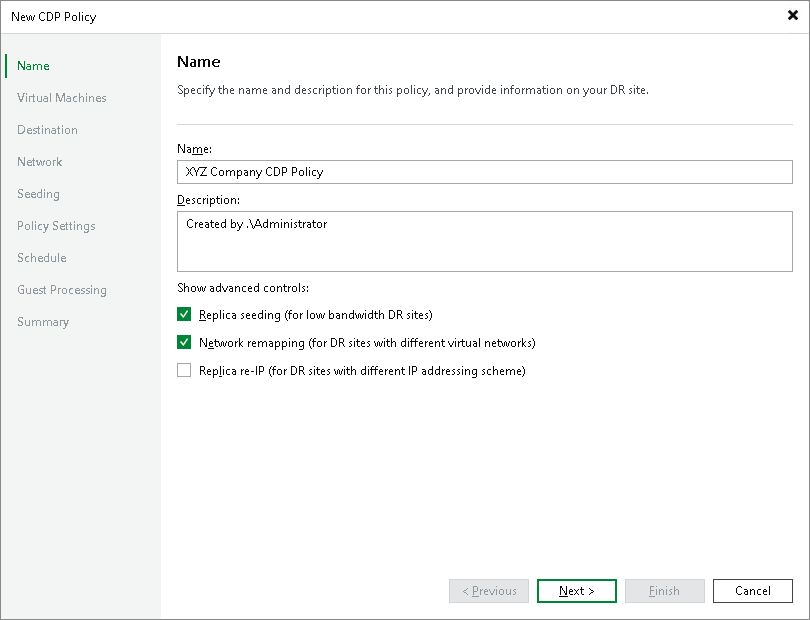Click inside the policy Name field
This screenshot has height=620, width=810.
(x=485, y=171)
